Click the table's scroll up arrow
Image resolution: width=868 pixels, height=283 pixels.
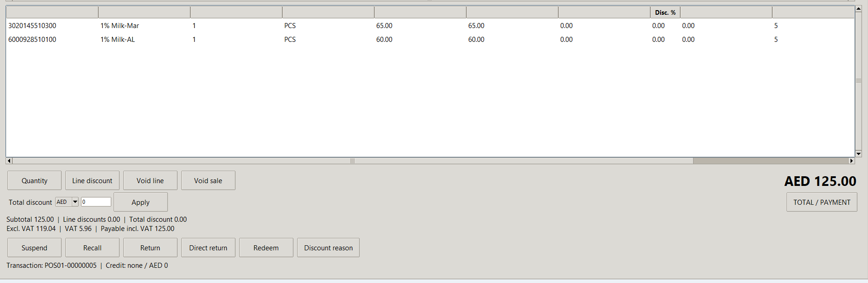[x=858, y=9]
